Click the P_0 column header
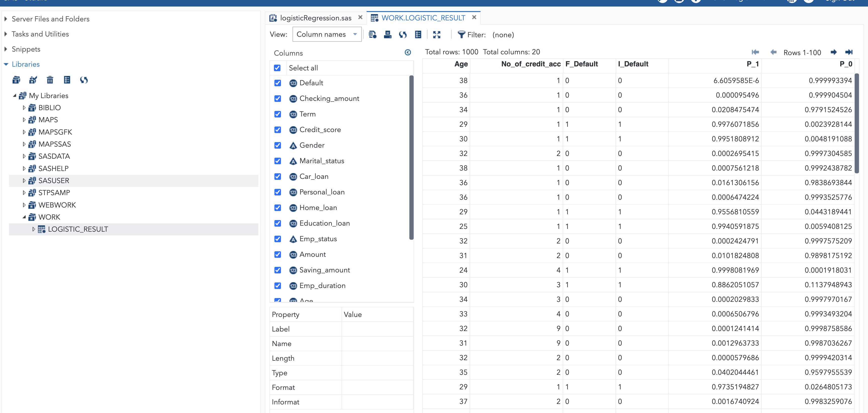This screenshot has width=868, height=413. (808, 64)
